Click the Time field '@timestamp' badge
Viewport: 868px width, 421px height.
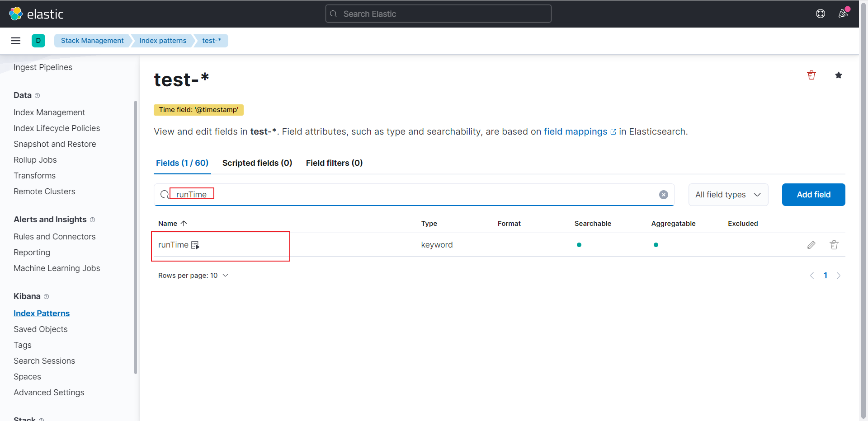point(198,110)
